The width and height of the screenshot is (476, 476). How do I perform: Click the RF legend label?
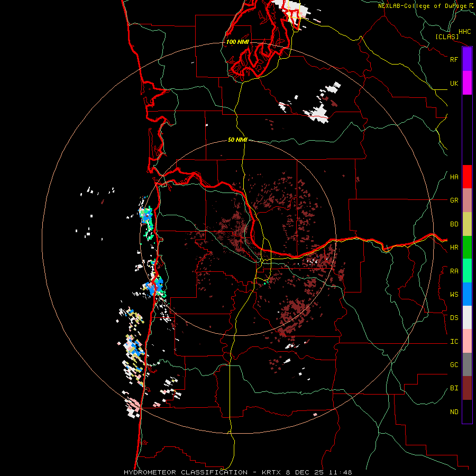pyautogui.click(x=454, y=59)
